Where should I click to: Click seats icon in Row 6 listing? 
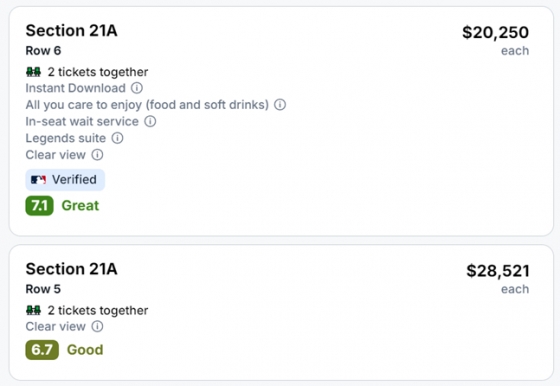click(34, 72)
